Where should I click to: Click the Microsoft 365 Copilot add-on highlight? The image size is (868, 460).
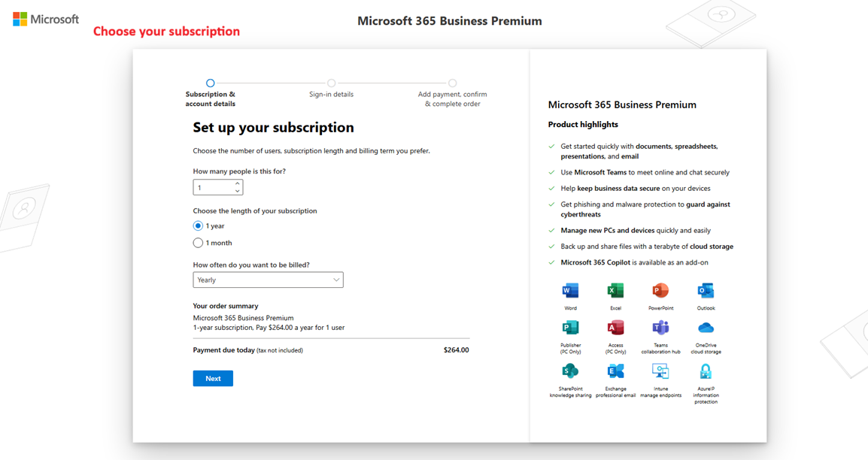pyautogui.click(x=634, y=262)
